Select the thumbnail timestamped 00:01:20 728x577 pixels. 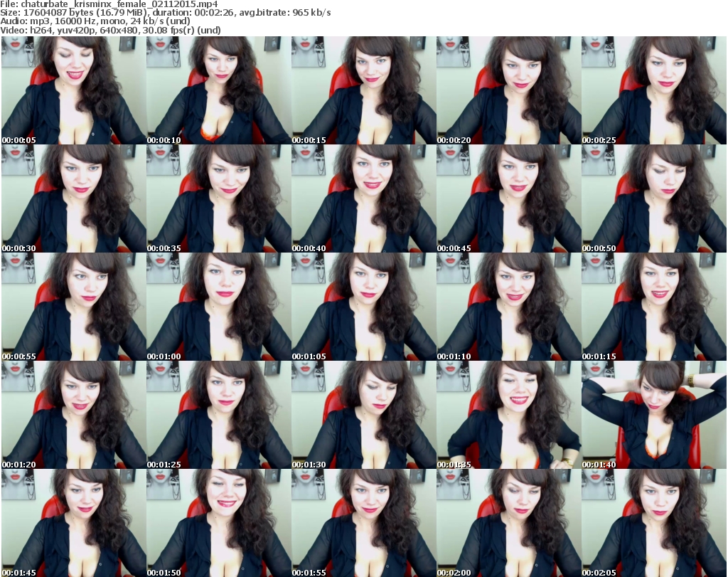[74, 415]
